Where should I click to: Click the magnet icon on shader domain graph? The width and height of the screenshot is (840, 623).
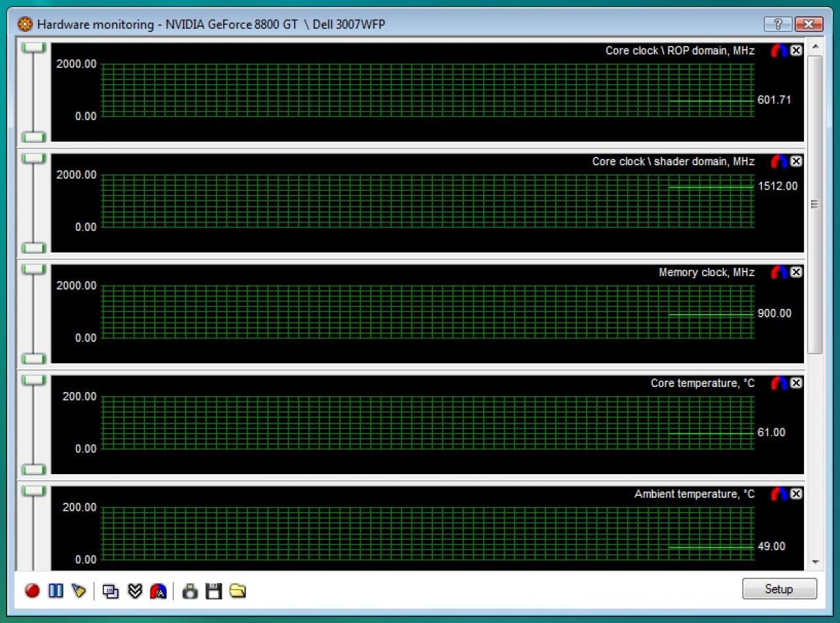pyautogui.click(x=779, y=161)
